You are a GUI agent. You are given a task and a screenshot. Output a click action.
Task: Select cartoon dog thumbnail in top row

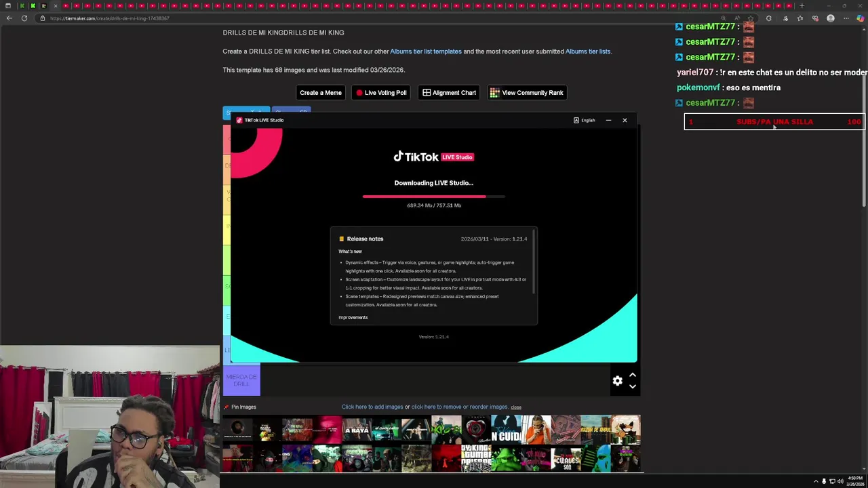click(x=625, y=430)
